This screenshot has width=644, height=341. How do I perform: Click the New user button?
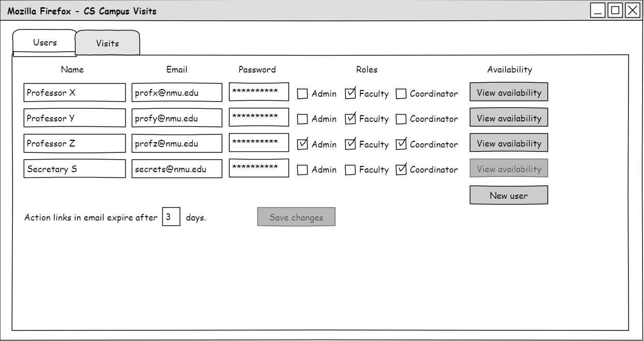[509, 195]
